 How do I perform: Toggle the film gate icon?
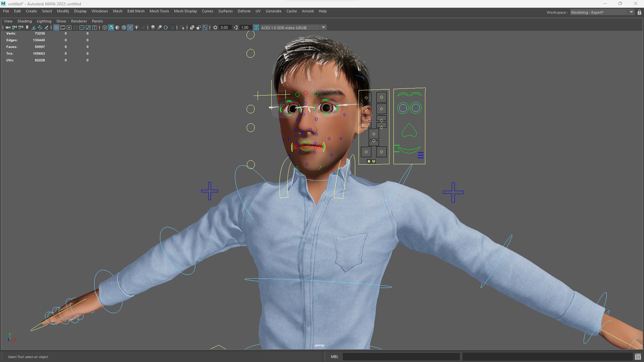tap(63, 27)
